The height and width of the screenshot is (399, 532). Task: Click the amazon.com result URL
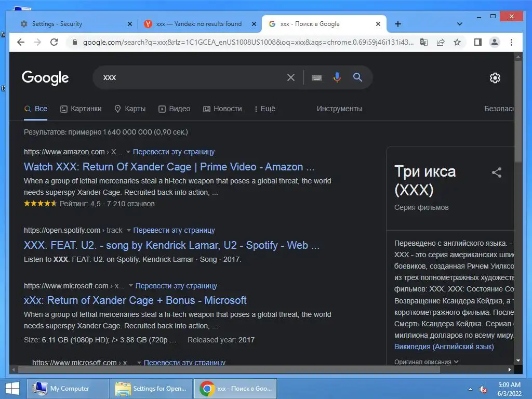[x=73, y=152]
